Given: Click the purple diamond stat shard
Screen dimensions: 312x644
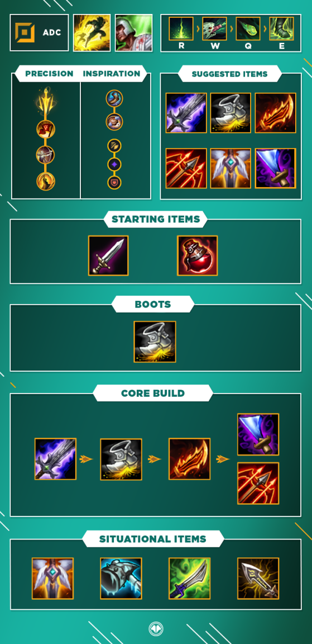Looking at the screenshot, I should click(x=114, y=164).
